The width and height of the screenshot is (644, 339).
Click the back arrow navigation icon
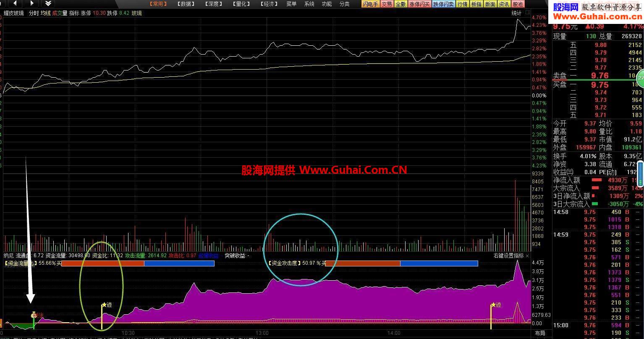16,3
